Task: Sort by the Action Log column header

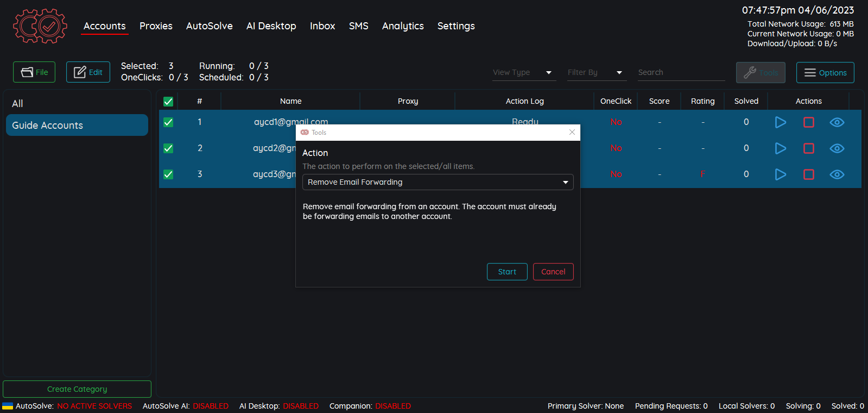Action: tap(524, 101)
